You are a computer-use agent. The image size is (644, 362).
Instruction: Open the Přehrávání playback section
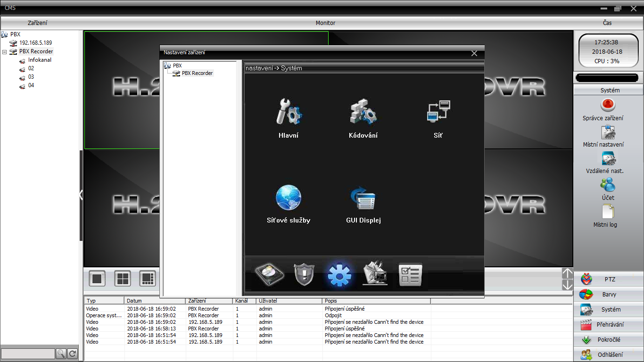[x=609, y=325]
